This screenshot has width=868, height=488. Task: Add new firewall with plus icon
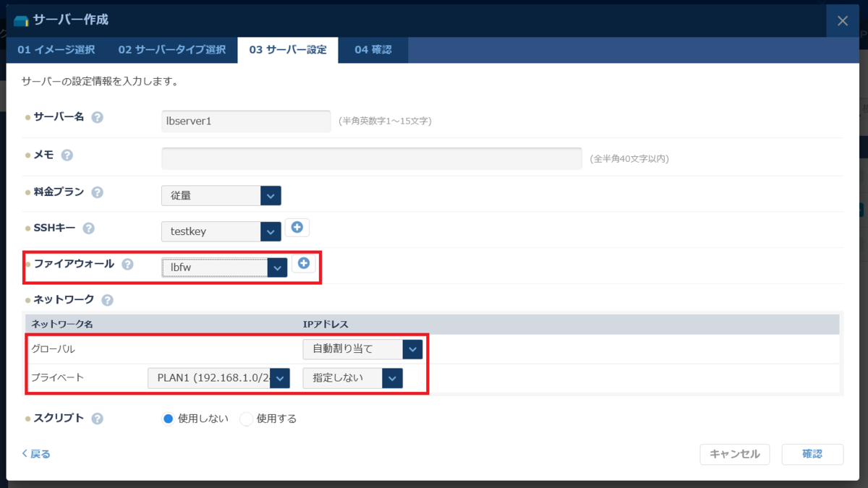[304, 264]
